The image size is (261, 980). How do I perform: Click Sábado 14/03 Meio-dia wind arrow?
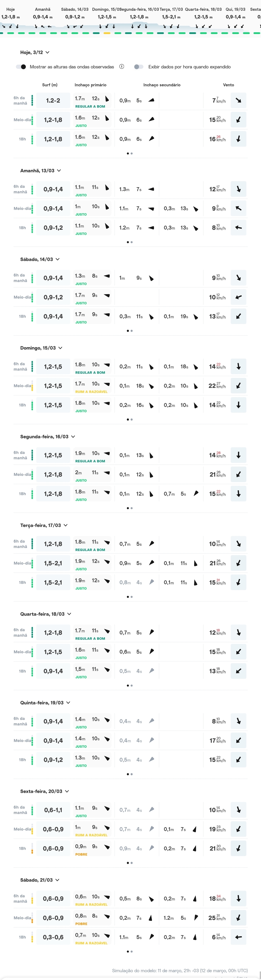238,297
